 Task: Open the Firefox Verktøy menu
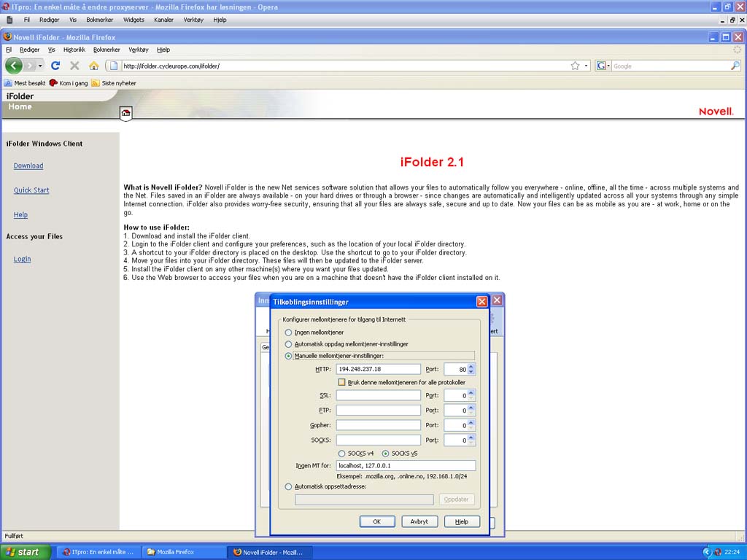[138, 50]
